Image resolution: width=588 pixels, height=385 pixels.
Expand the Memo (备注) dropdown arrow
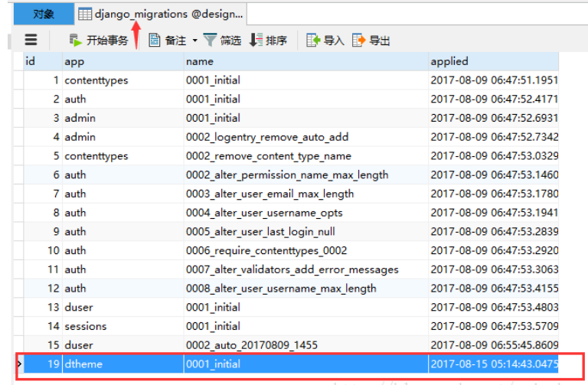click(195, 40)
